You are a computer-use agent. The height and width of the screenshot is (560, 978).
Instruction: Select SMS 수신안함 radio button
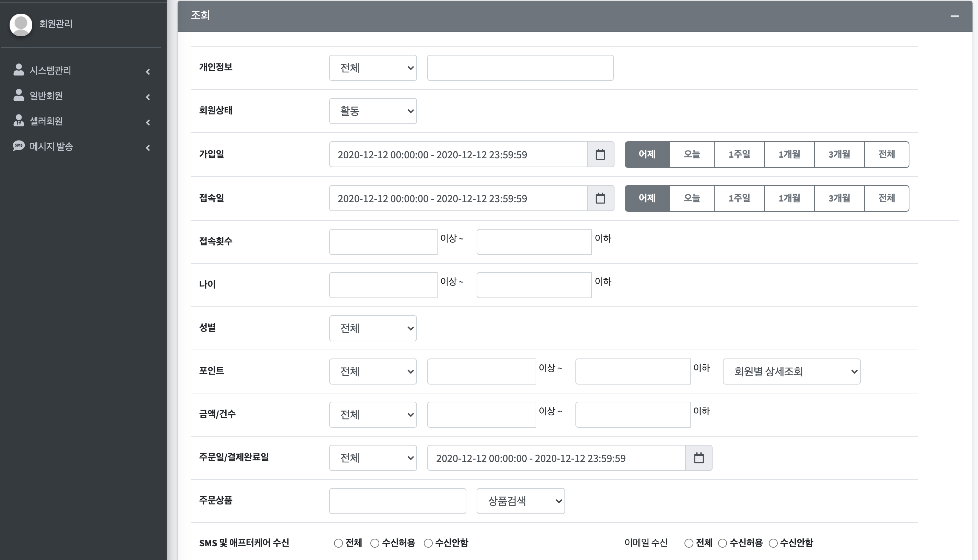[428, 543]
